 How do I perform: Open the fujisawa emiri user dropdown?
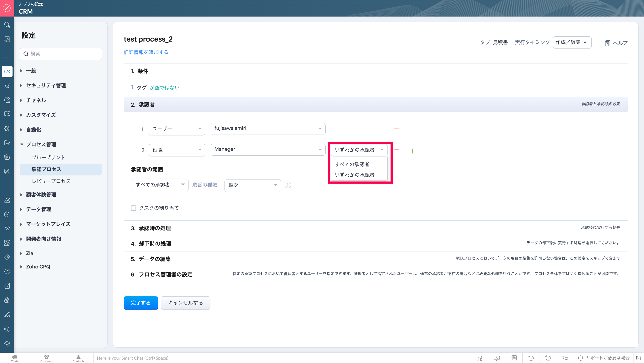[267, 129]
